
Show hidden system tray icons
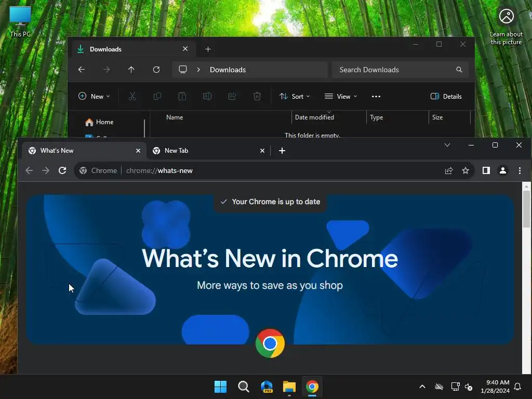pyautogui.click(x=422, y=387)
